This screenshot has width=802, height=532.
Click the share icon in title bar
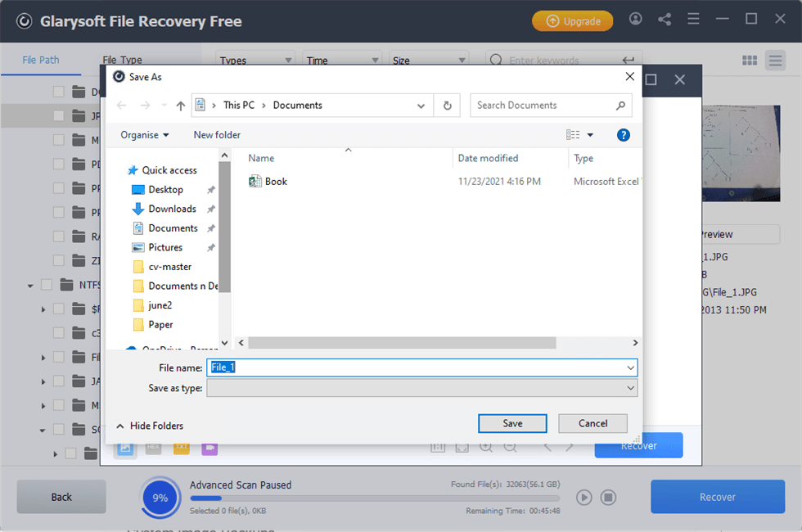coord(665,20)
